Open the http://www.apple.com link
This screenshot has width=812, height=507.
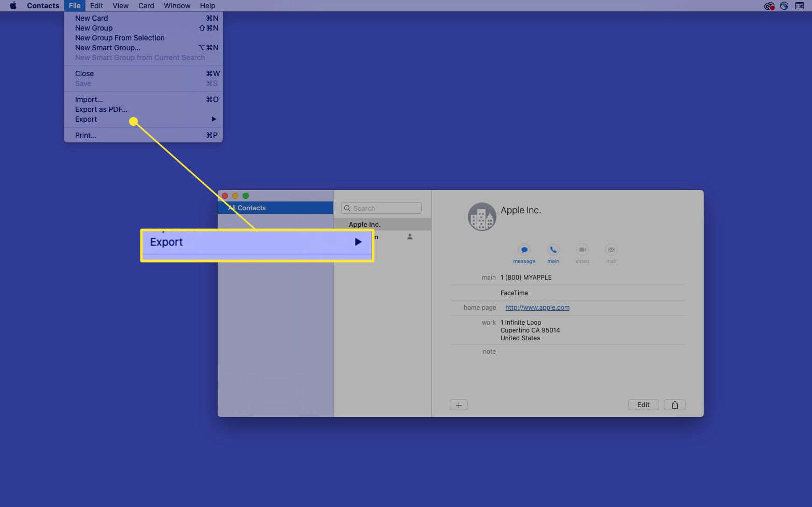[x=537, y=308]
